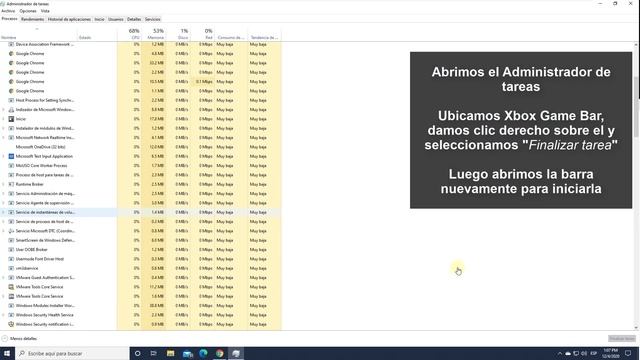Image resolution: width=640 pixels, height=360 pixels.
Task: Switch to the Usuarios tab
Action: 116,19
